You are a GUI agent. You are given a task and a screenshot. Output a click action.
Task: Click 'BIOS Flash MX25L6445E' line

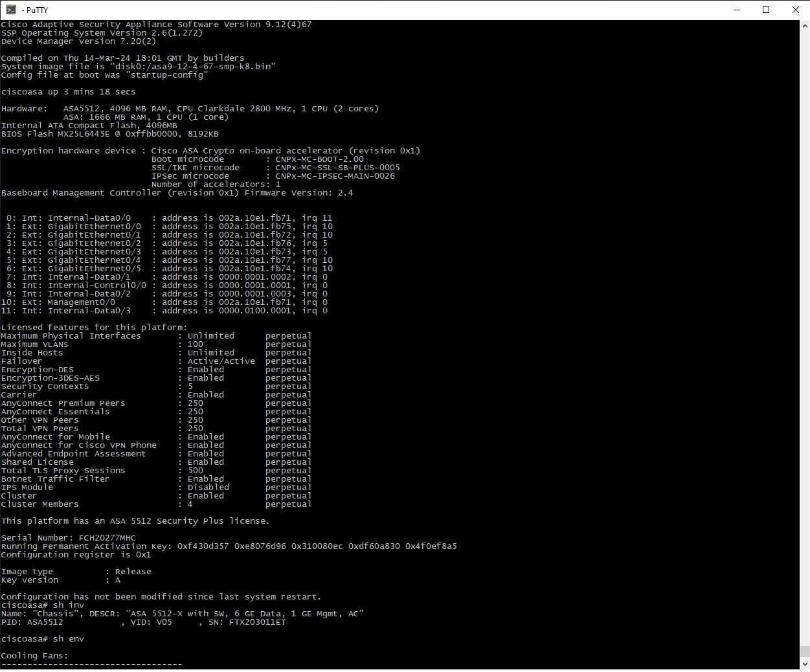tap(109, 134)
